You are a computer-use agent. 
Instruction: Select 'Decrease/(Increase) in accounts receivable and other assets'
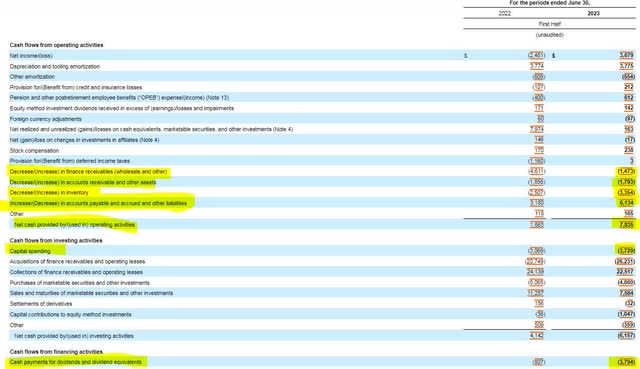(83, 182)
